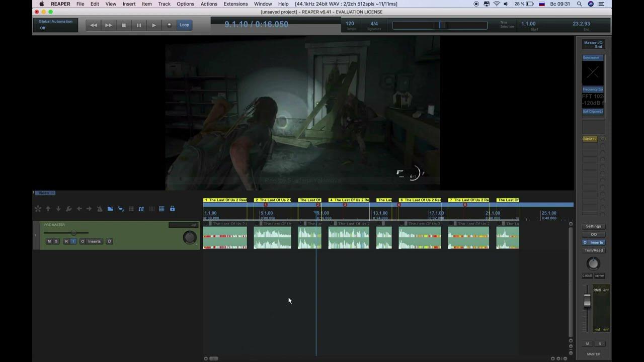Viewport: 644px width, 362px height.
Task: Toggle the Loop button
Action: 185,25
